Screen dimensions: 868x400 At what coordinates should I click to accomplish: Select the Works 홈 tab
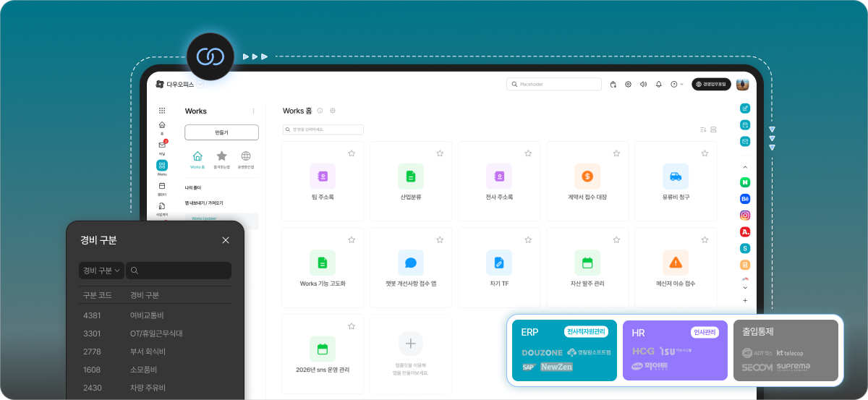point(197,158)
